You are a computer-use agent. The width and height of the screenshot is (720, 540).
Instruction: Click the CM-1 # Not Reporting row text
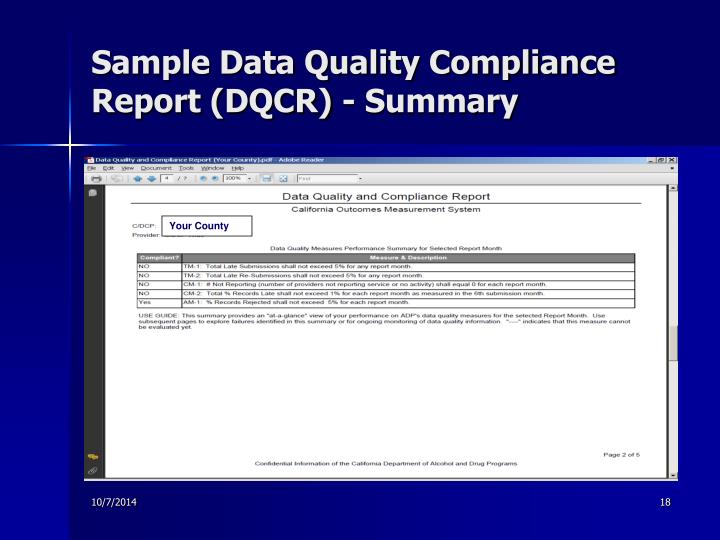(x=365, y=284)
